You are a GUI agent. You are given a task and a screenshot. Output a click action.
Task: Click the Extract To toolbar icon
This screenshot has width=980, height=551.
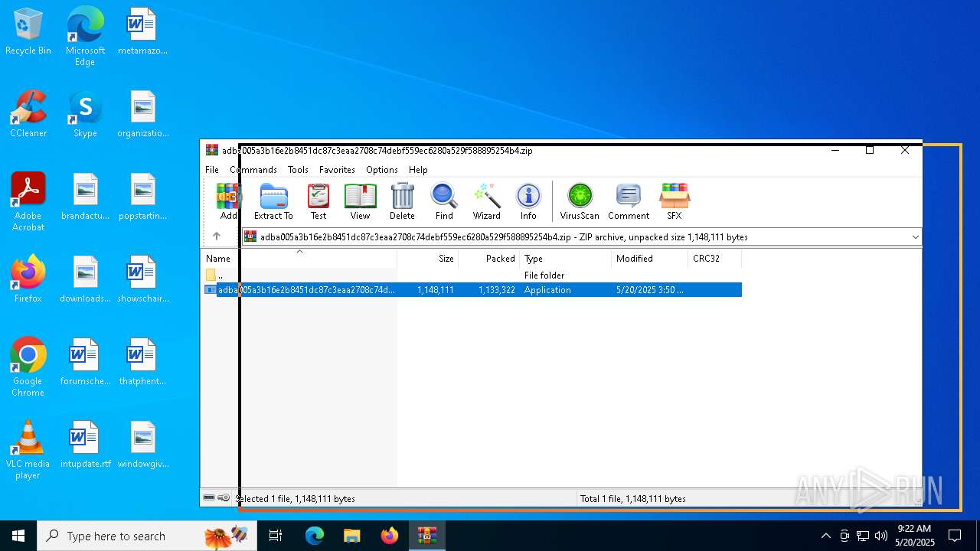coord(273,202)
